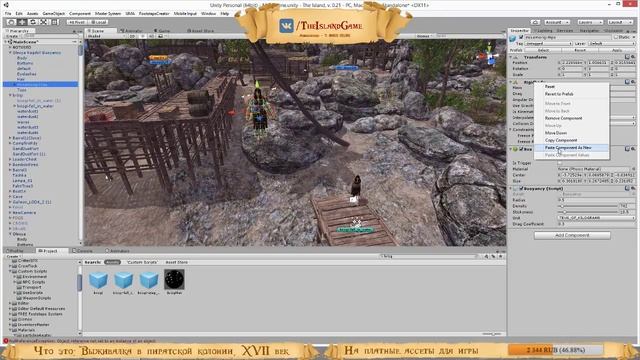The height and width of the screenshot is (360, 640).
Task: Click the prefab Select button
Action: (x=543, y=50)
